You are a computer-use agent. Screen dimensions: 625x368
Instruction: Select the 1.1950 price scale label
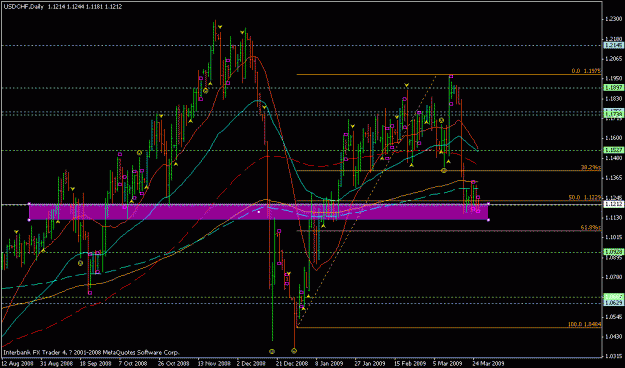pos(614,79)
